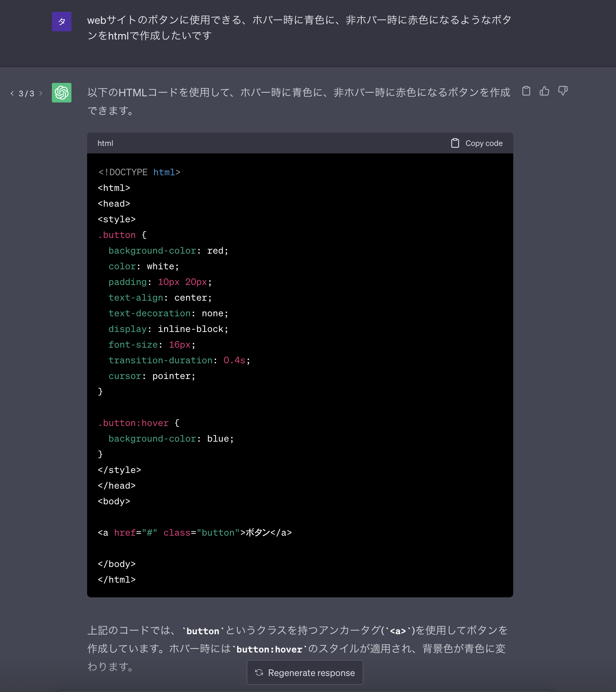Go to the previous response version
This screenshot has height=692, width=616.
point(12,93)
